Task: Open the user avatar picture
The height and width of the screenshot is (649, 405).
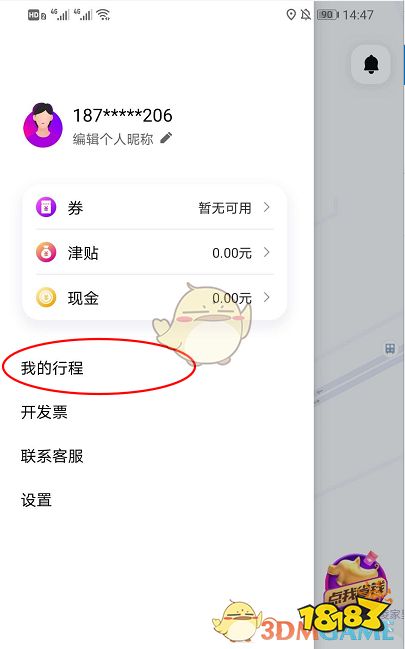Action: coord(43,125)
